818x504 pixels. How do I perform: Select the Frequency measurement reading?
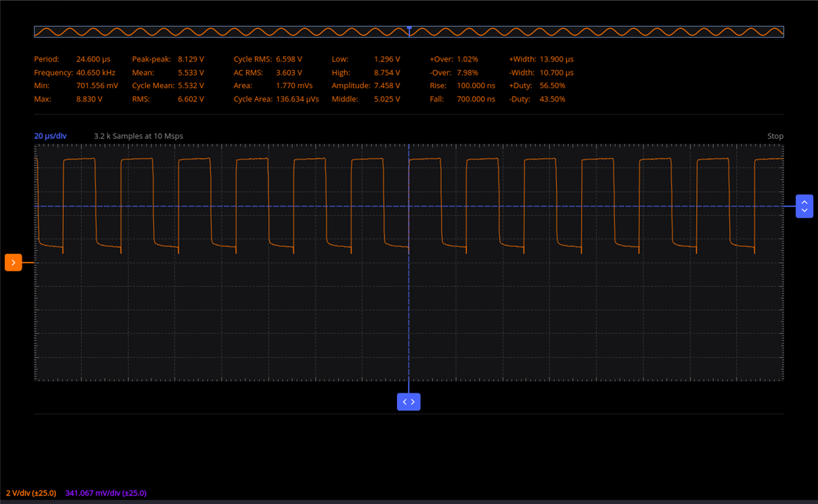(74, 72)
